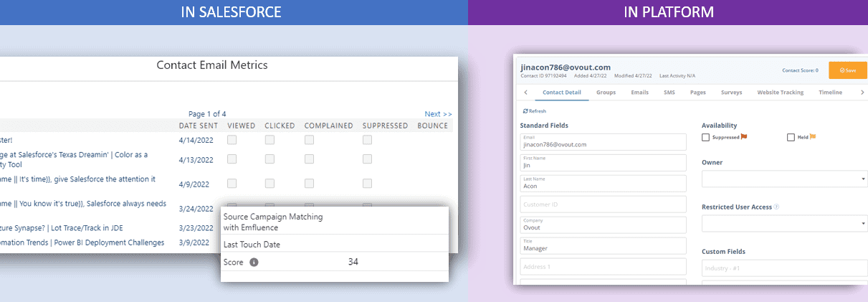Click the Score info icon
This screenshot has width=868, height=302.
click(254, 263)
